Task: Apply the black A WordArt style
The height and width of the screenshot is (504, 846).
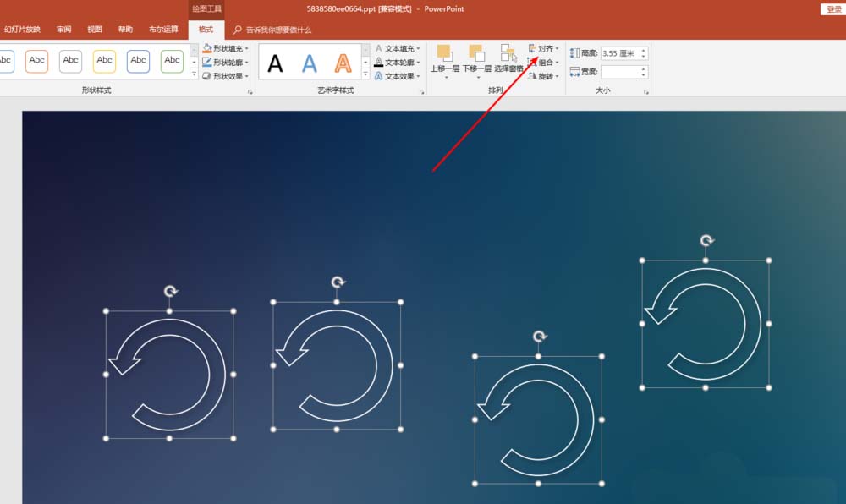Action: [275, 63]
